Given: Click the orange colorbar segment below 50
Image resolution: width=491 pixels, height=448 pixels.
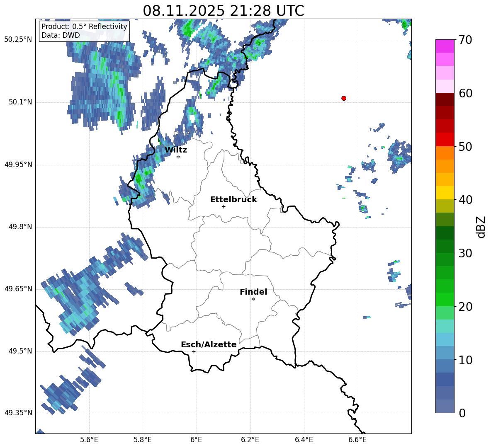Looking at the screenshot, I should pos(445,153).
